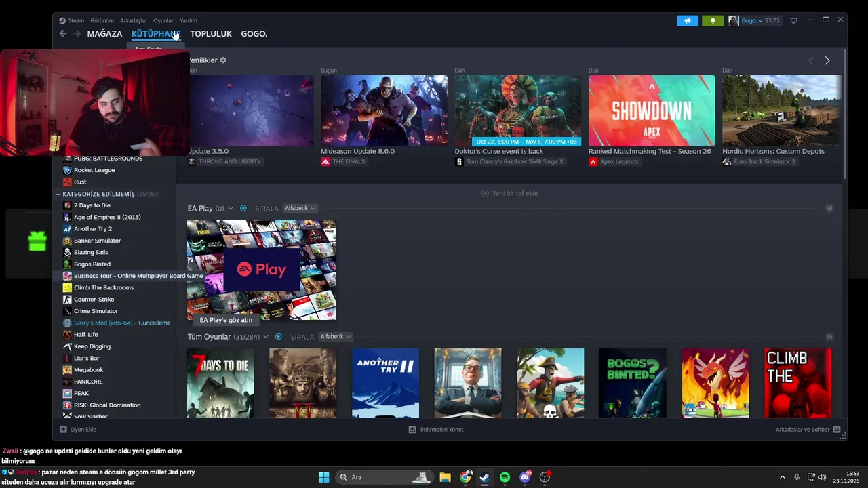Open the green notifications bell

tap(713, 21)
